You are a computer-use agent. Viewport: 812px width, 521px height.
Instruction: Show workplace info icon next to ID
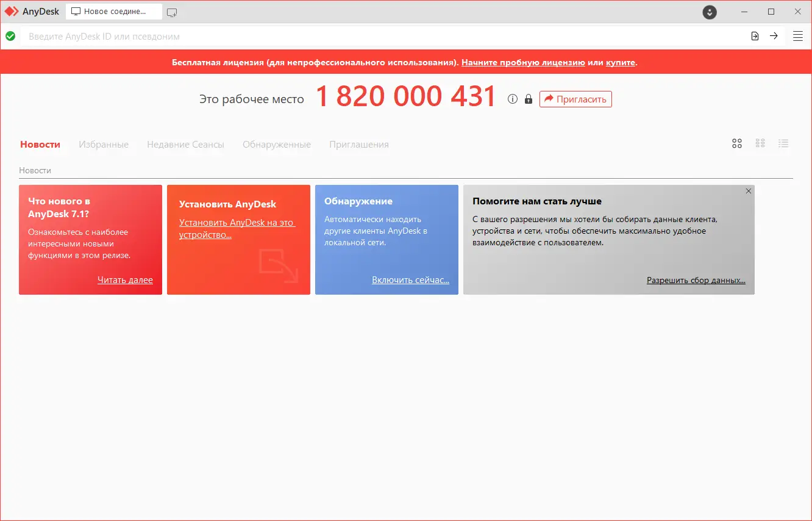coord(513,99)
